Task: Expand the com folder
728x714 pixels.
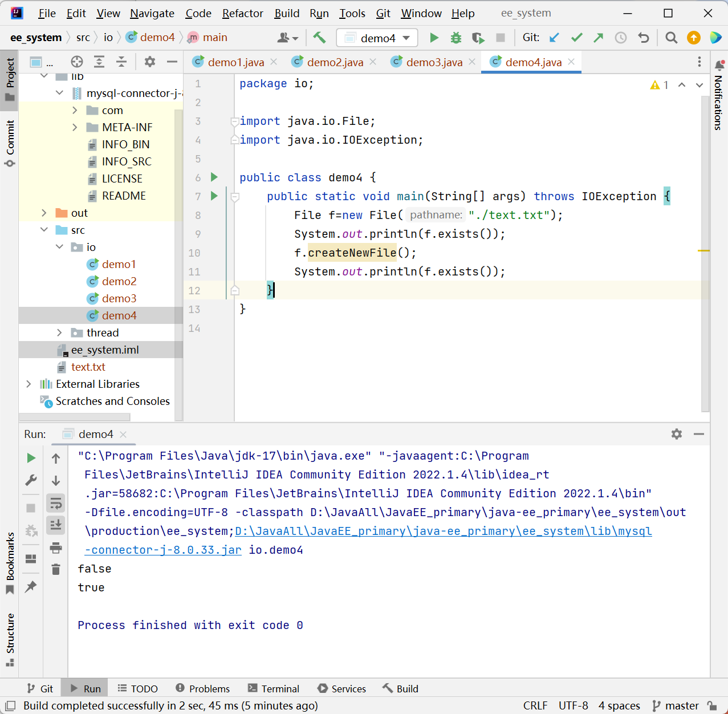Action: click(x=75, y=110)
